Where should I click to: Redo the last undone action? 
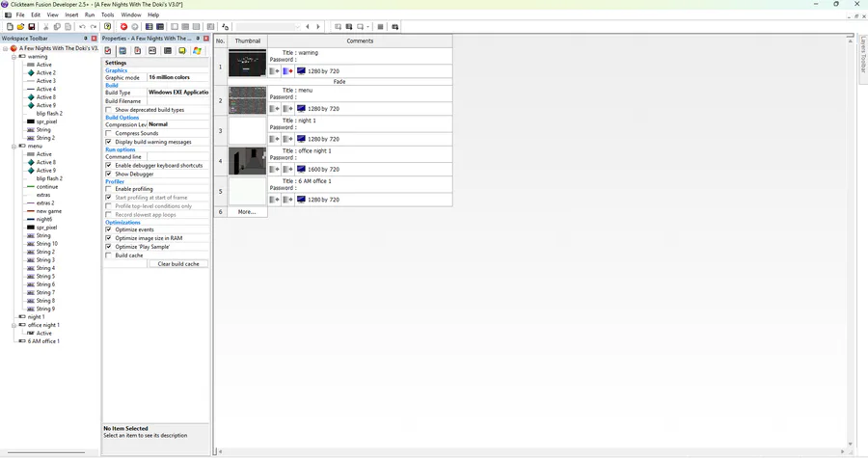pyautogui.click(x=94, y=27)
